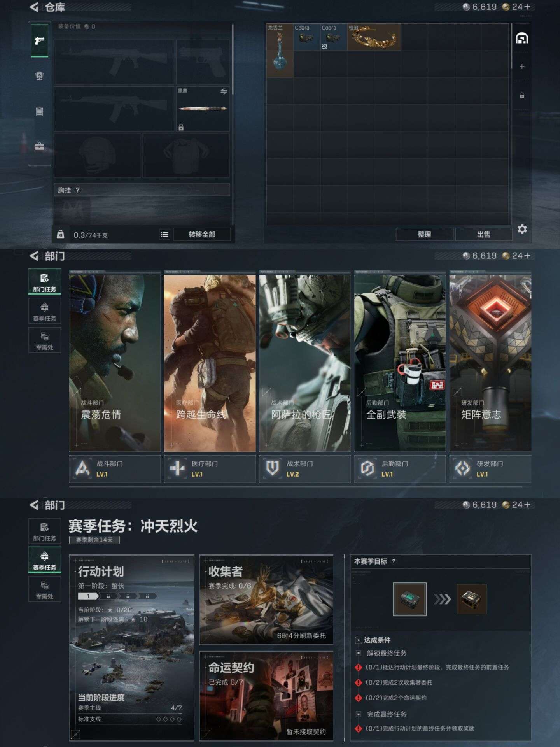Click the swap icon on knife slot
Viewport: 560px width, 747px height.
pos(224,91)
